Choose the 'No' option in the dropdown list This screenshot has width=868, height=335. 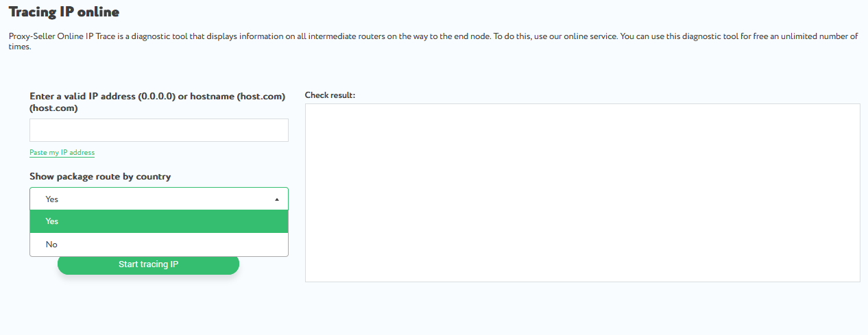pos(159,245)
